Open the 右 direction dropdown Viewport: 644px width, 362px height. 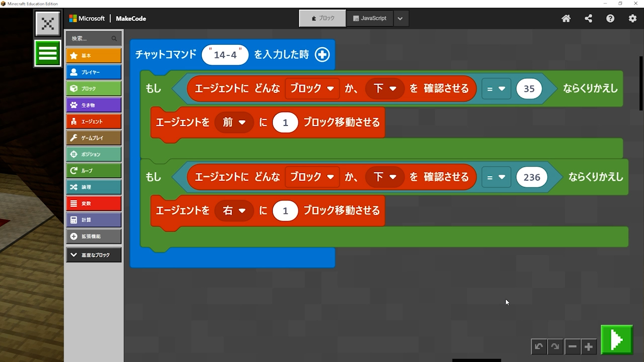point(234,211)
